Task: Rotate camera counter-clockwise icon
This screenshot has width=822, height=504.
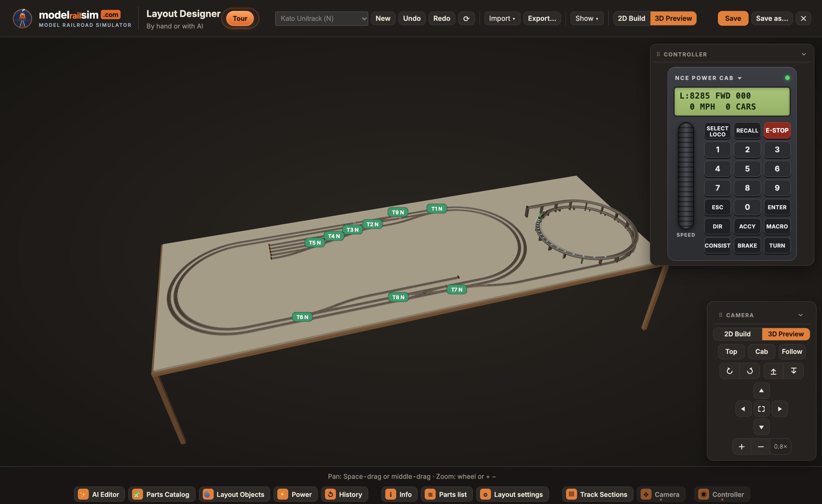Action: pos(729,371)
